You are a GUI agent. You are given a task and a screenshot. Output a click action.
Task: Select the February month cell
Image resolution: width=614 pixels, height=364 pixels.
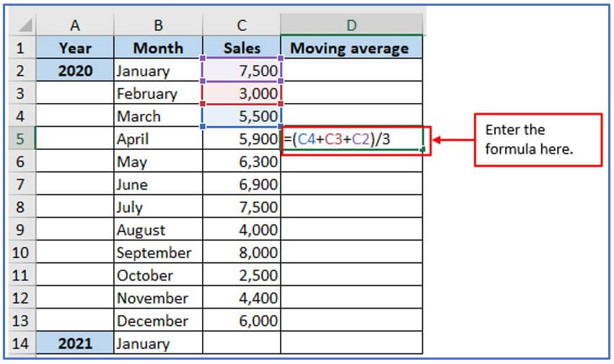click(x=158, y=93)
